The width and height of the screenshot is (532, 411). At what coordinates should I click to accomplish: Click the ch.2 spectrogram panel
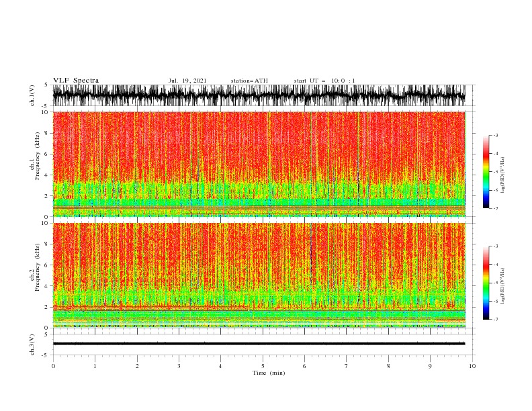point(259,275)
